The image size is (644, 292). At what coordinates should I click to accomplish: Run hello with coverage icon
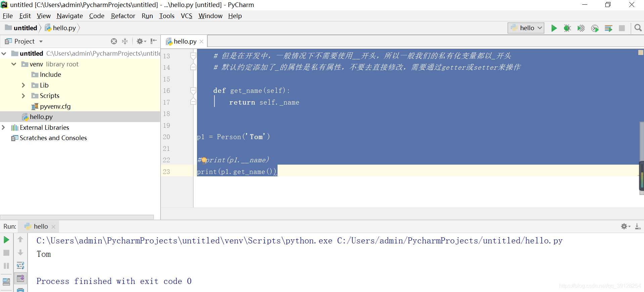[581, 28]
